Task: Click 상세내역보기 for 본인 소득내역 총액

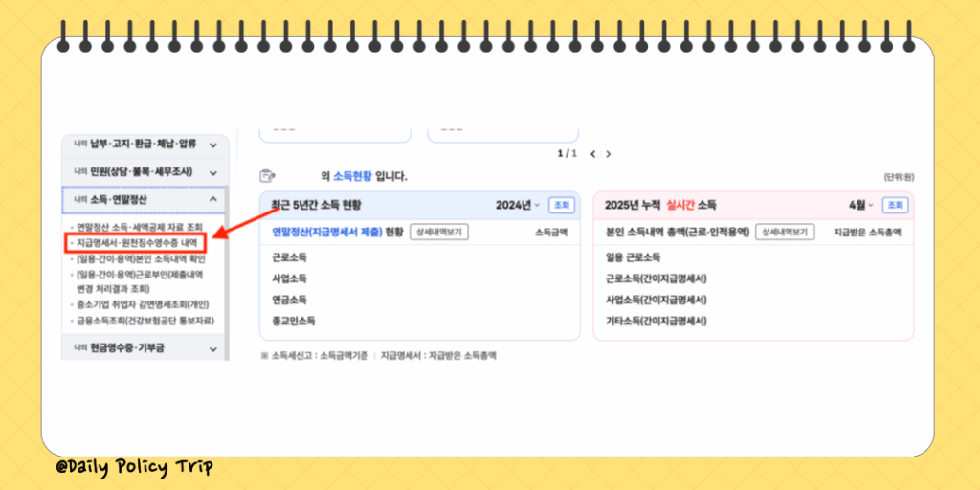Action: (x=785, y=232)
